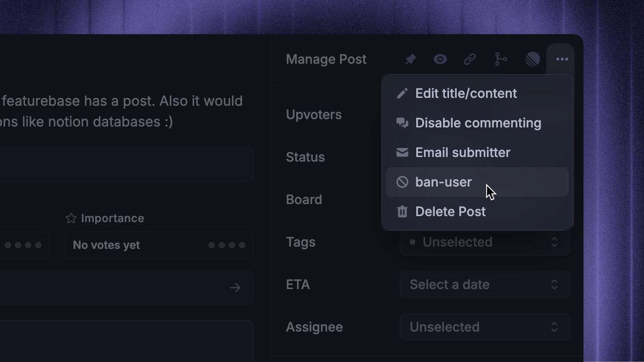Click the ban-user menu item
The height and width of the screenshot is (362, 644).
point(477,182)
